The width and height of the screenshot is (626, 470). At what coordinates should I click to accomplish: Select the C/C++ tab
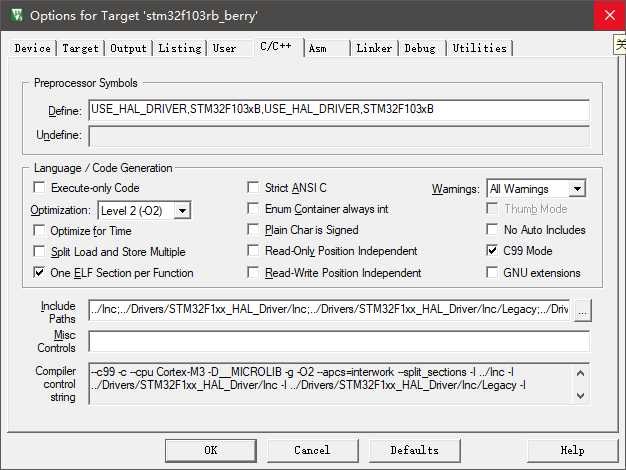pos(276,46)
